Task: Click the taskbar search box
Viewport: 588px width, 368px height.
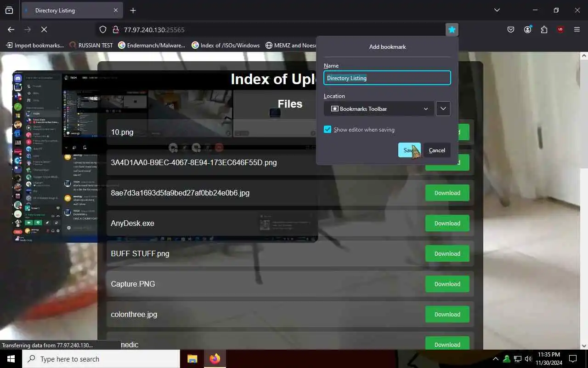Action: 101,359
